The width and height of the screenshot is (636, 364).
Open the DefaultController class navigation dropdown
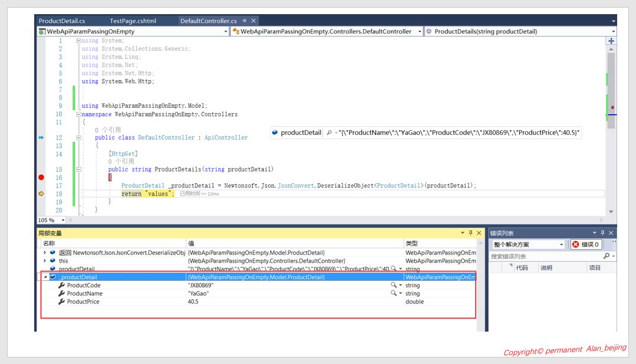coord(420,31)
